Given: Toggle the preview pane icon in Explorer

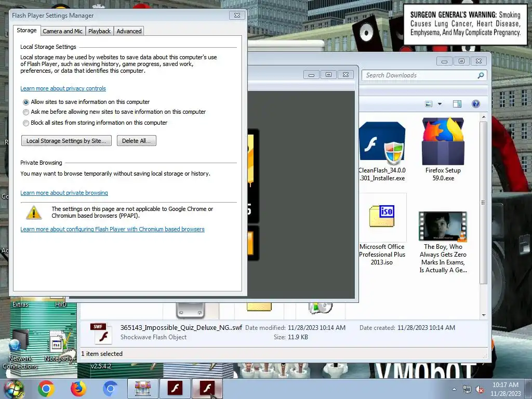Looking at the screenshot, I should point(457,104).
